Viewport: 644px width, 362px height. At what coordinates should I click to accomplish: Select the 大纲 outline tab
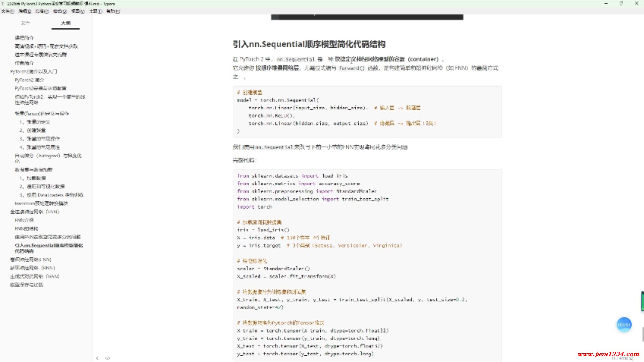coord(66,23)
